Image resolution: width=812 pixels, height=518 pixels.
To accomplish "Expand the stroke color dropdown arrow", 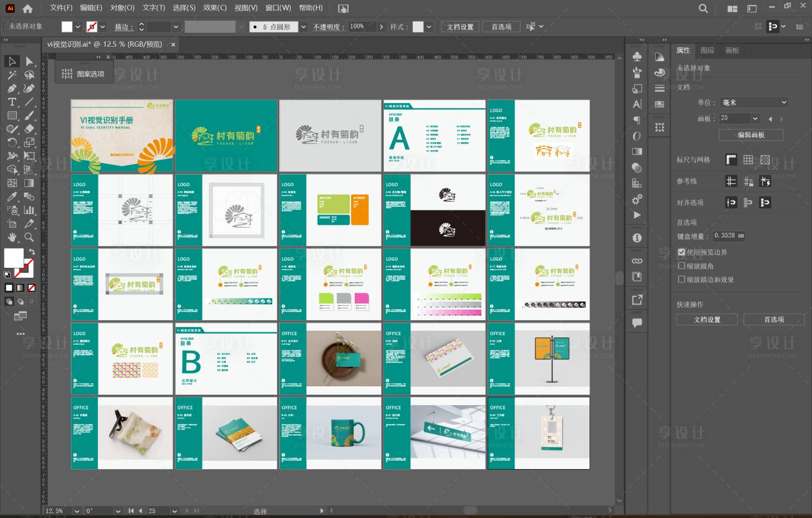I will click(x=102, y=27).
